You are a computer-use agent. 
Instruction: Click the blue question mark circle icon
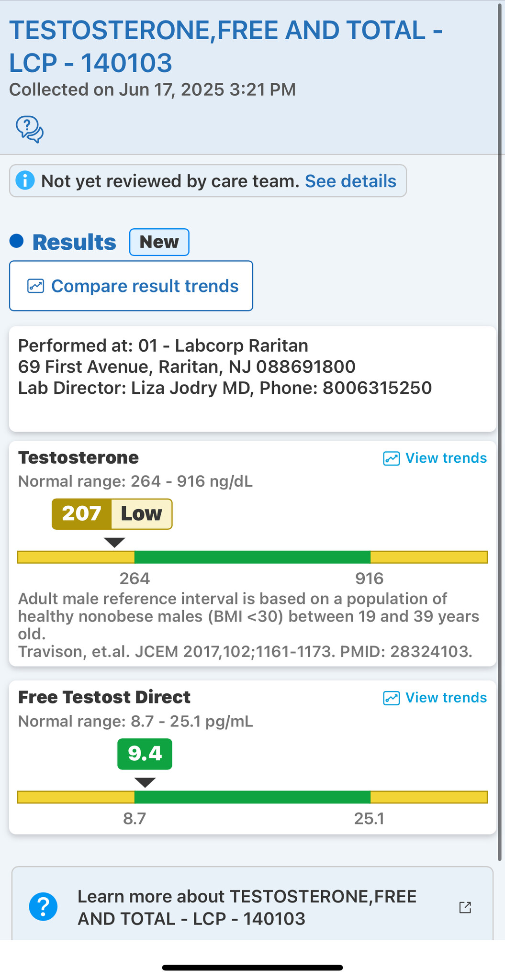[x=43, y=907]
